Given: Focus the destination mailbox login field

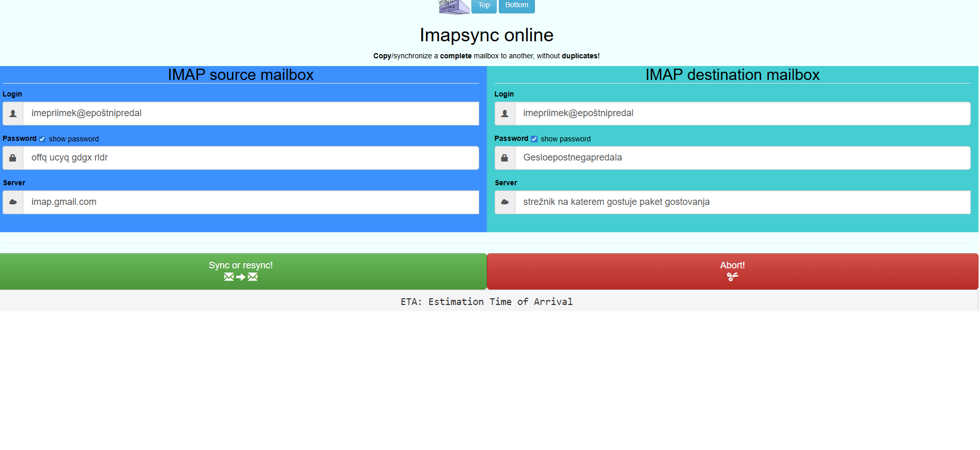Looking at the screenshot, I should (x=742, y=114).
